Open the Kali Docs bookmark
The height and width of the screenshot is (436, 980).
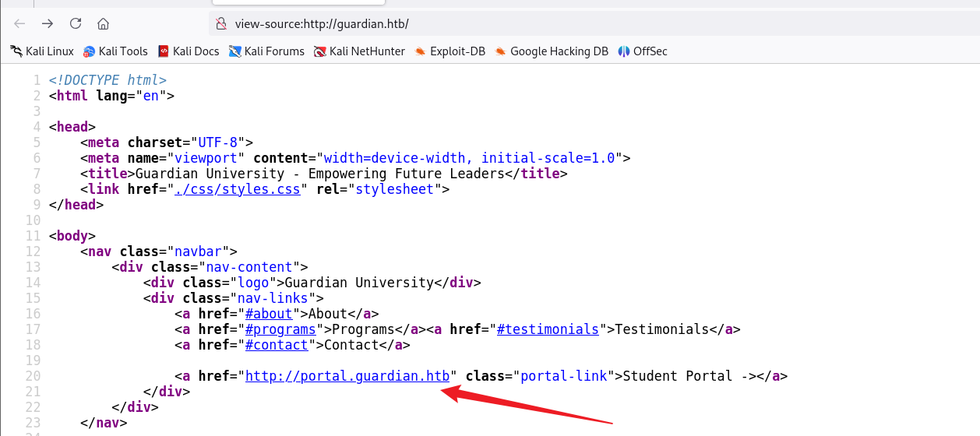[x=189, y=51]
